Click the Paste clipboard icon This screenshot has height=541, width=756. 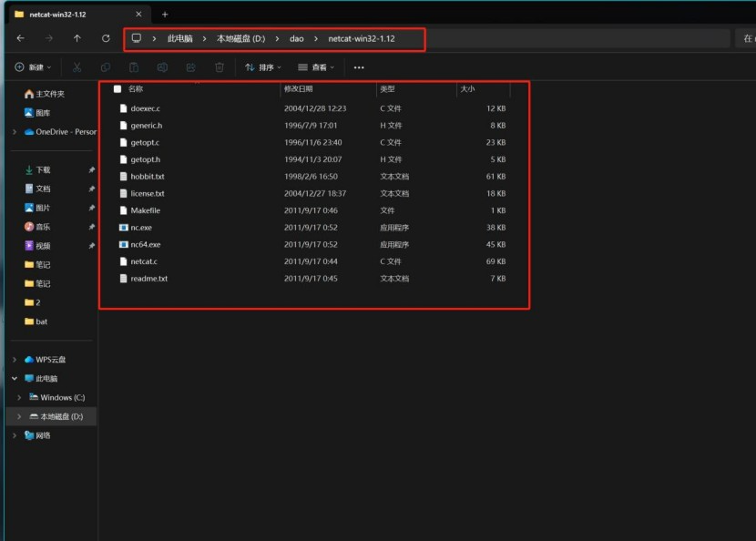(134, 67)
